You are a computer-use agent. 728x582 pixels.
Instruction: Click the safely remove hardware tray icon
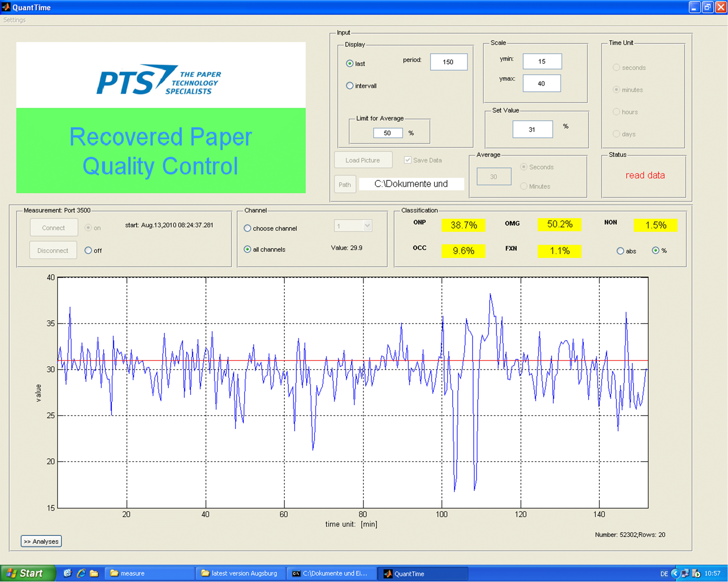pos(696,573)
